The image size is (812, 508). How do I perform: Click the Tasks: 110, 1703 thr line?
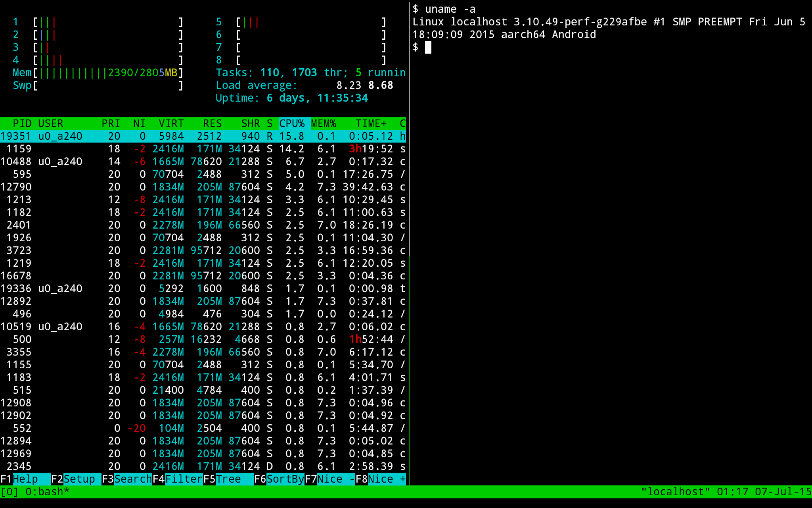click(311, 73)
